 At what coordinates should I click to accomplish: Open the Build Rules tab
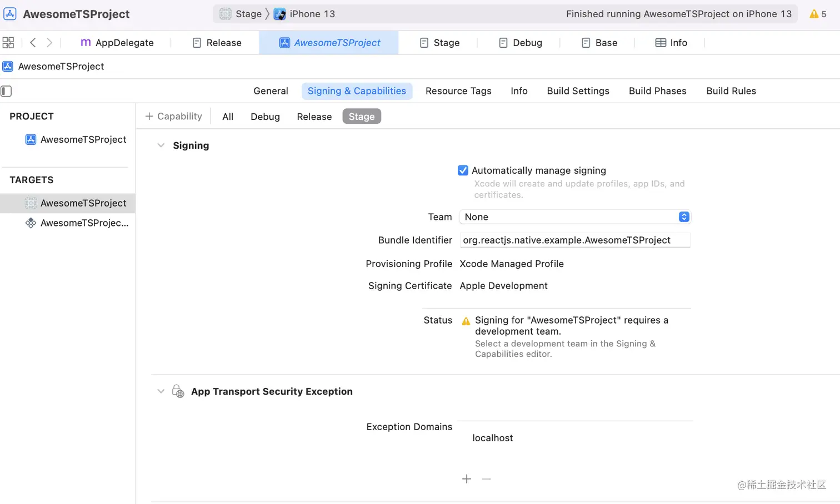(x=731, y=91)
